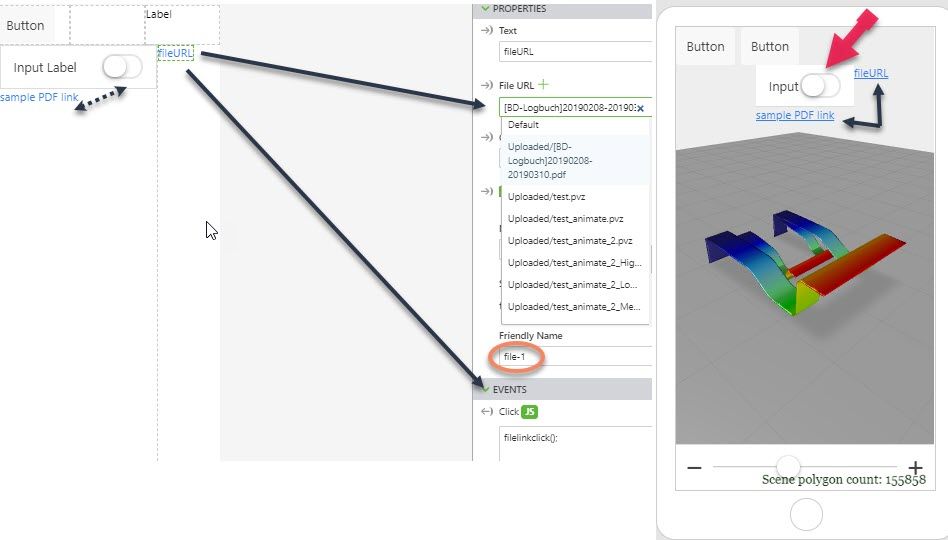
Task: Select the Label widget on the canvas
Action: (x=182, y=25)
